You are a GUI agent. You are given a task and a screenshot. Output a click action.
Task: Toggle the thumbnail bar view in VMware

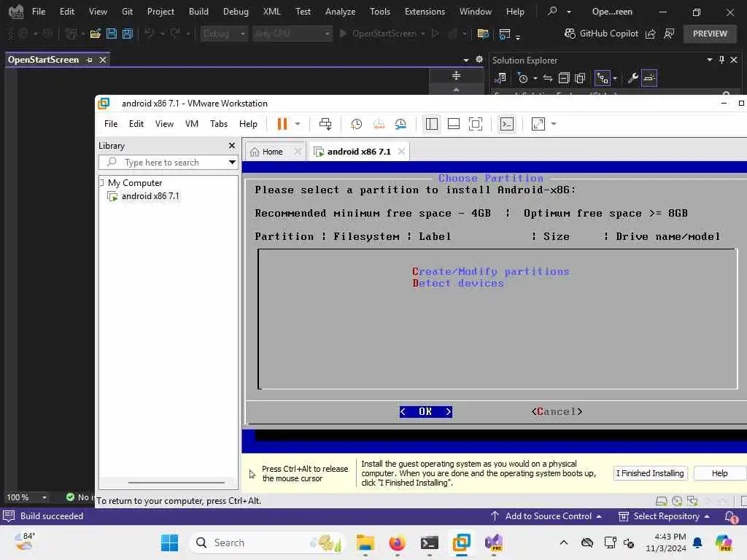[x=454, y=124]
